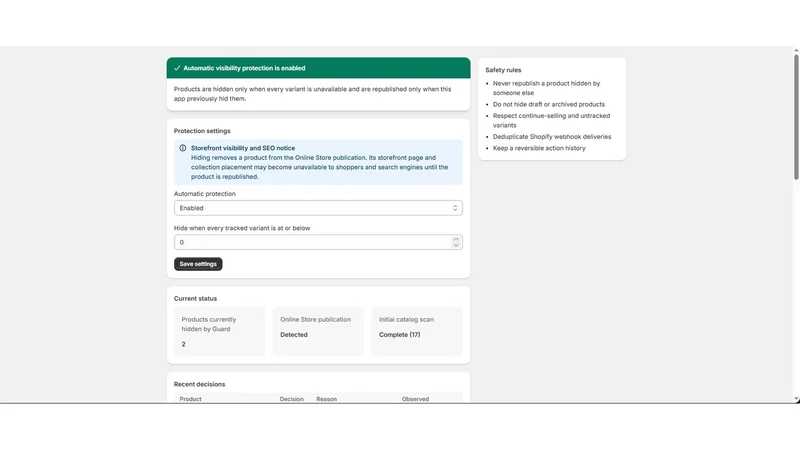This screenshot has height=450, width=800.
Task: Decrease the hide threshold with down arrow
Action: pyautogui.click(x=456, y=245)
